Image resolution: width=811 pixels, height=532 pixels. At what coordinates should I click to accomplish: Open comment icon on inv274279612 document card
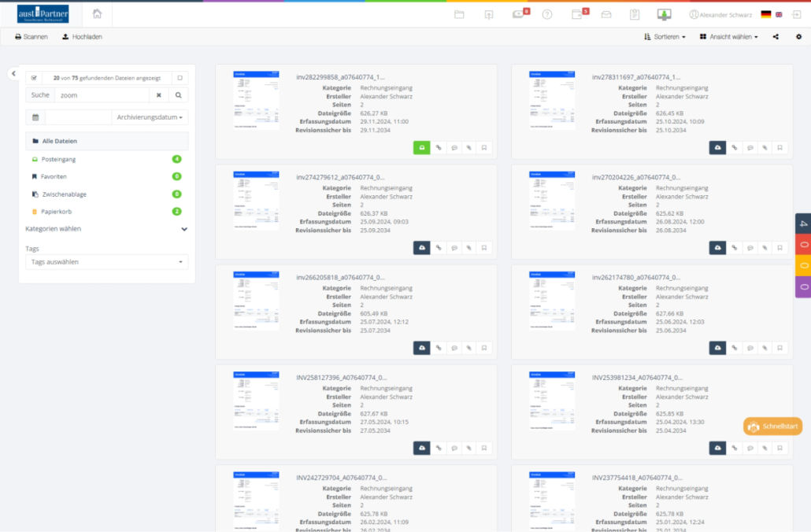click(454, 248)
